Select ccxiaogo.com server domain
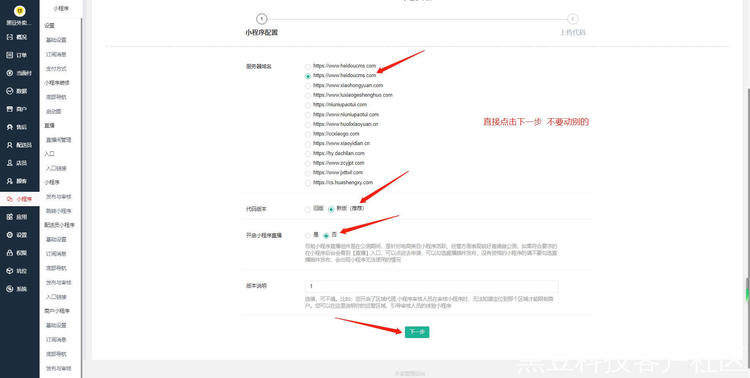Screen dimensions: 750x378 pyautogui.click(x=308, y=134)
